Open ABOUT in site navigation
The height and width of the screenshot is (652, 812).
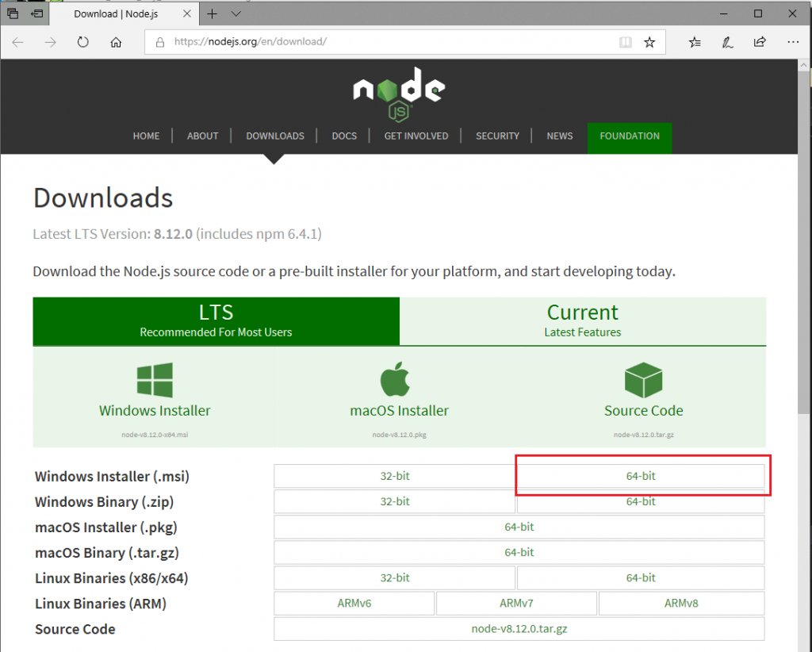(202, 136)
